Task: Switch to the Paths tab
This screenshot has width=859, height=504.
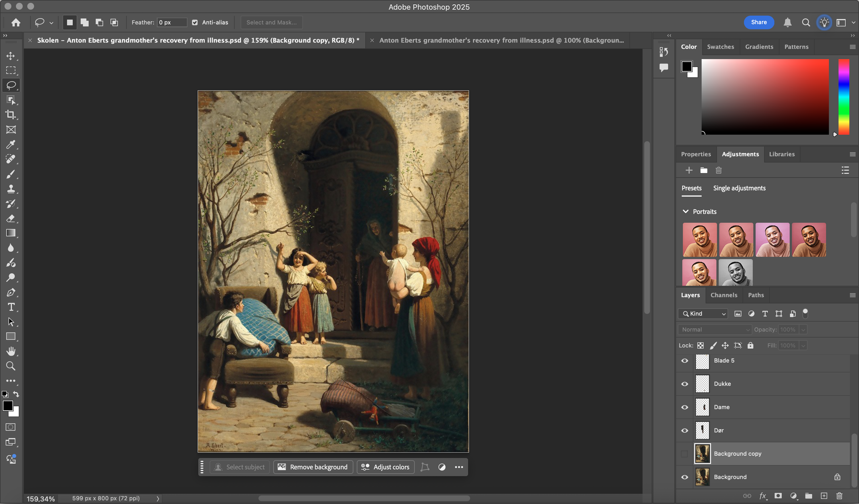Action: coord(756,295)
